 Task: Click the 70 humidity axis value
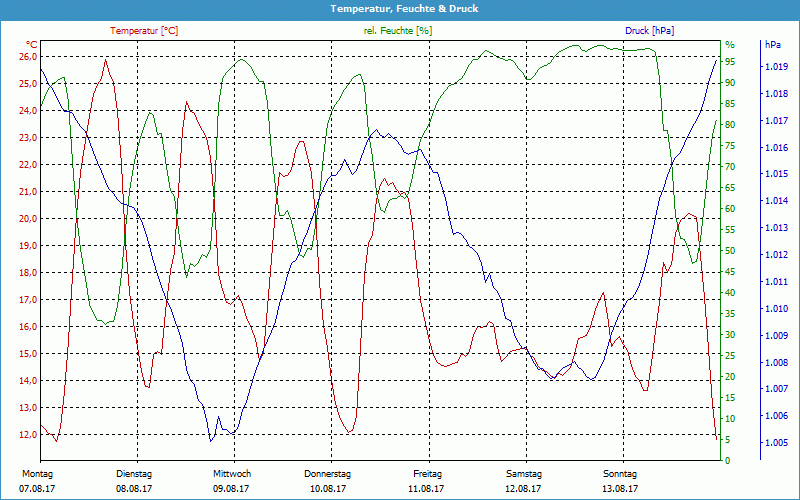pyautogui.click(x=730, y=167)
